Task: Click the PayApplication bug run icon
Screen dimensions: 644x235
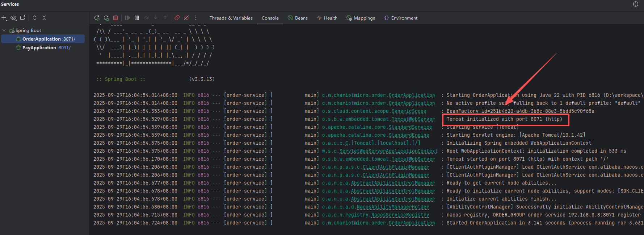Action: pos(18,48)
